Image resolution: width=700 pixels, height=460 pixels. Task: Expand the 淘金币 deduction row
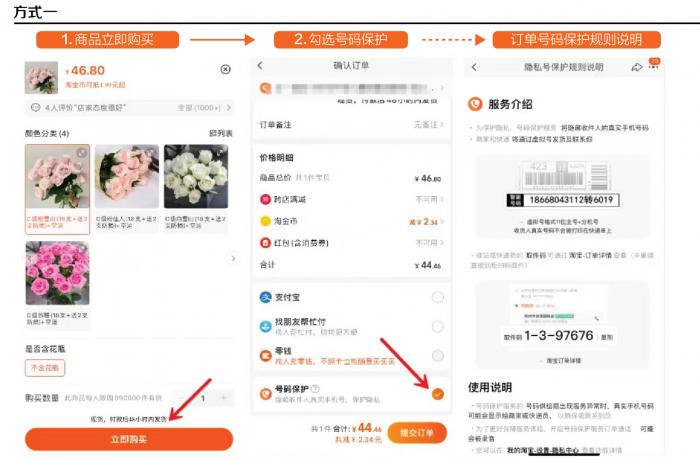pos(351,221)
